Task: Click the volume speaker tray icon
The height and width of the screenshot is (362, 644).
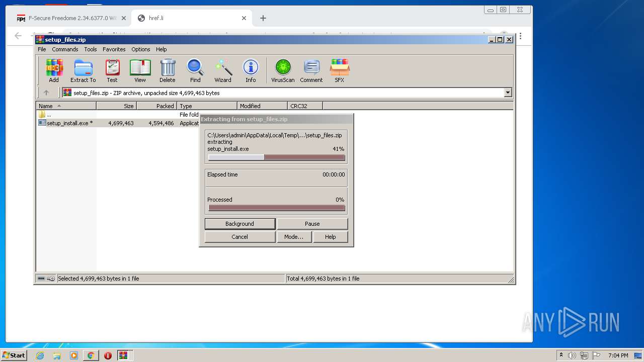Action: point(572,355)
